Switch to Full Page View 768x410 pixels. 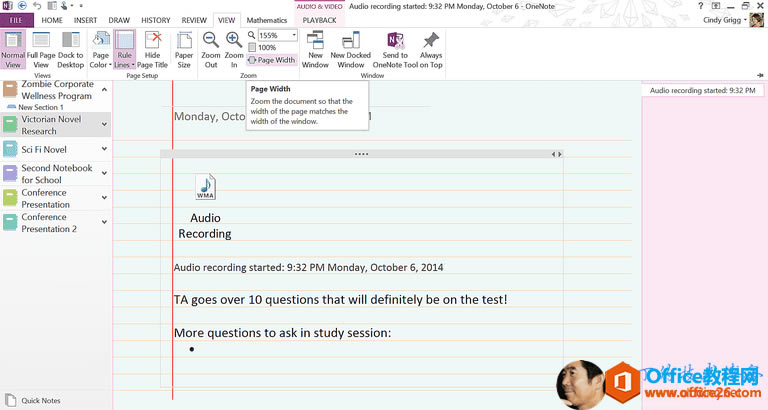click(x=41, y=48)
